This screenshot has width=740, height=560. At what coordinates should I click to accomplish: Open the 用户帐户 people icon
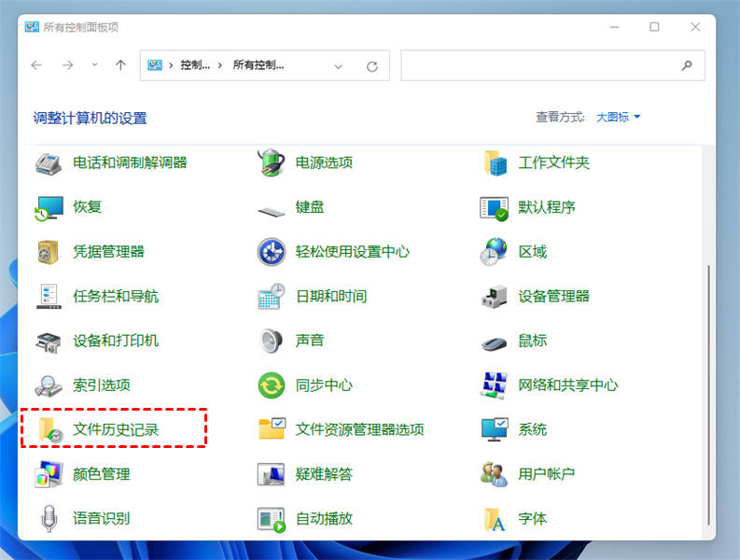[495, 474]
